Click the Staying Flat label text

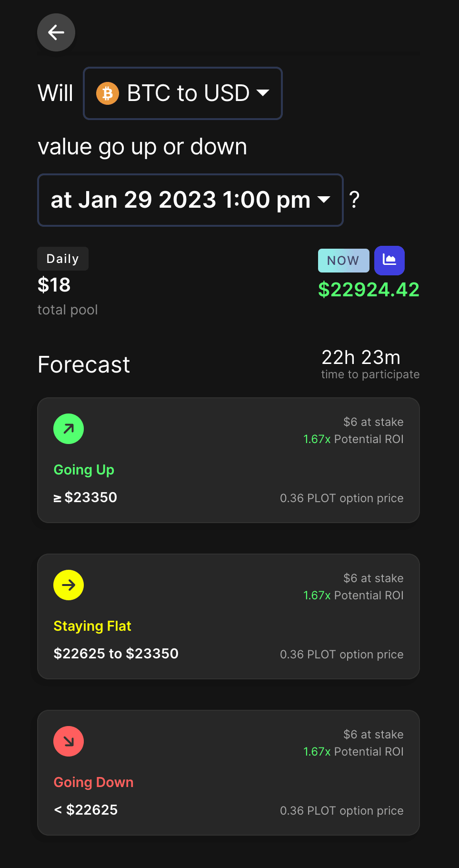(x=92, y=626)
